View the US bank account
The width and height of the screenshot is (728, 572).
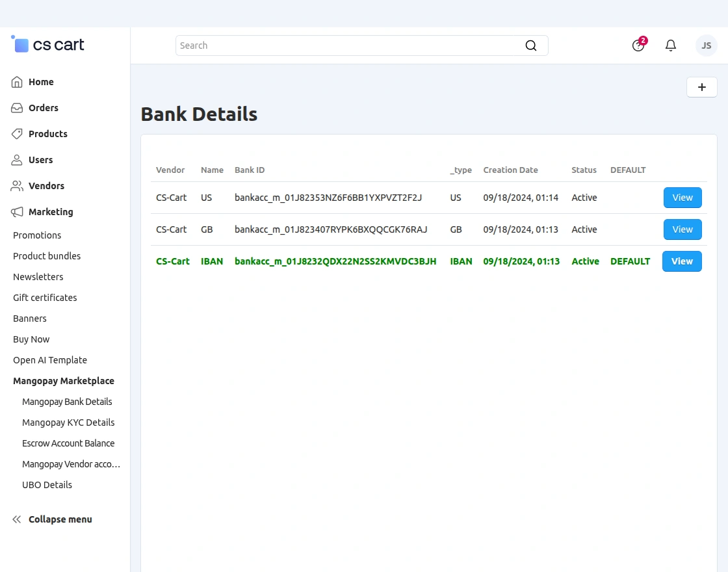682,198
